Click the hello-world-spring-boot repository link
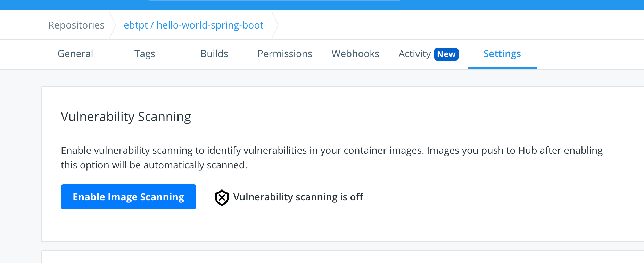Viewport: 644px width, 263px height. [x=210, y=25]
